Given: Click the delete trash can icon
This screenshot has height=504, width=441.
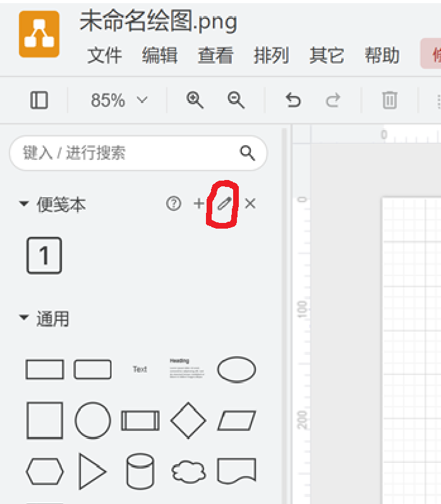Looking at the screenshot, I should coord(390,100).
